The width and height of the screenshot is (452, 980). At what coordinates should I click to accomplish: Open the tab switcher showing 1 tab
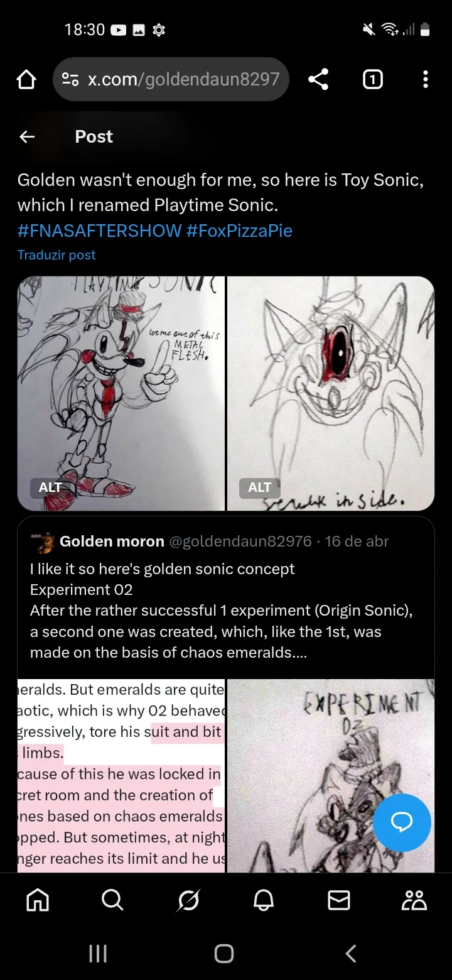tap(373, 80)
